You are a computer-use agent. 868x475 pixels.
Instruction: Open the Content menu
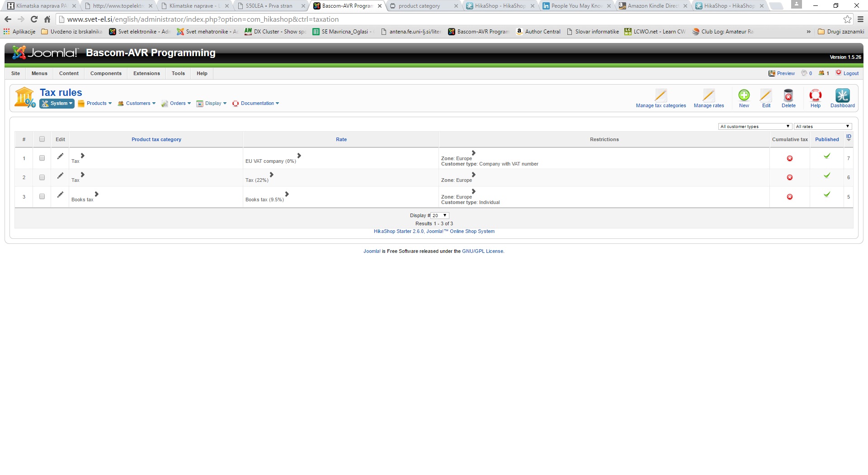(x=69, y=73)
